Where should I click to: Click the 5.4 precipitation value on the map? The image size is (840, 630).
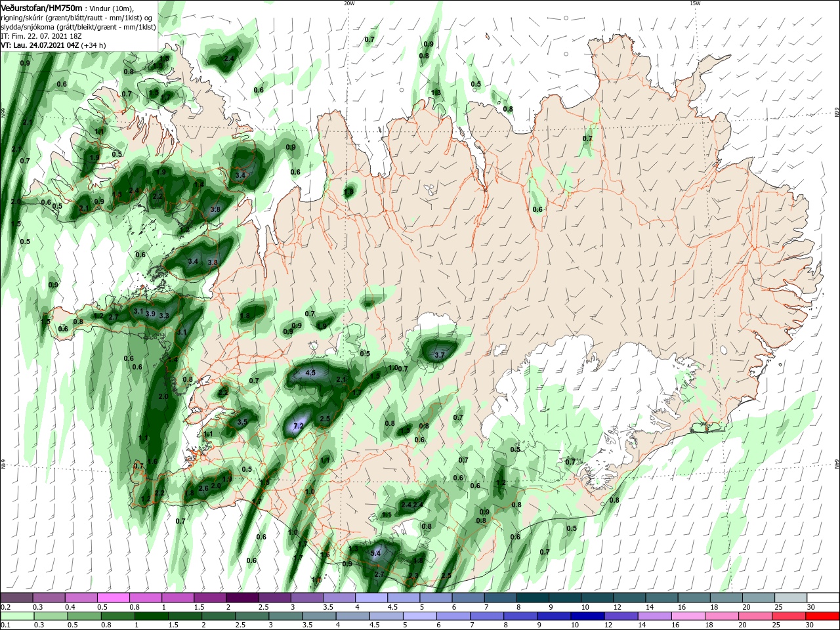pos(375,554)
